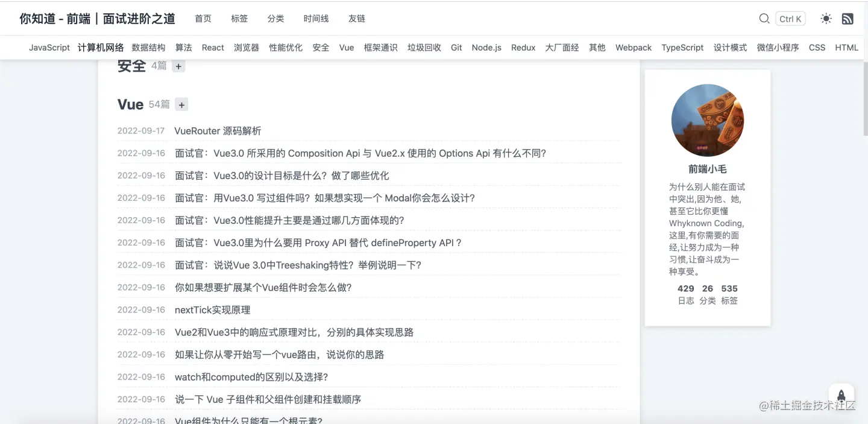868x424 pixels.
Task: Go to 首页 in top navigation
Action: (203, 19)
